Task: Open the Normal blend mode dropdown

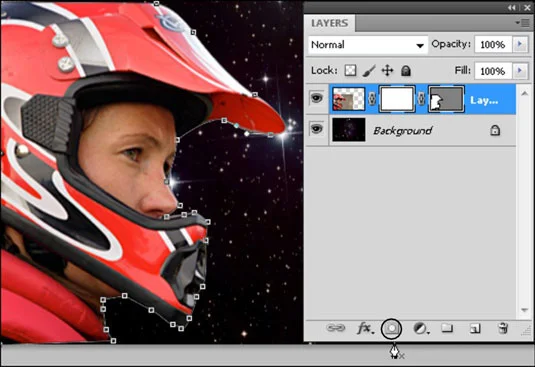Action: (368, 45)
